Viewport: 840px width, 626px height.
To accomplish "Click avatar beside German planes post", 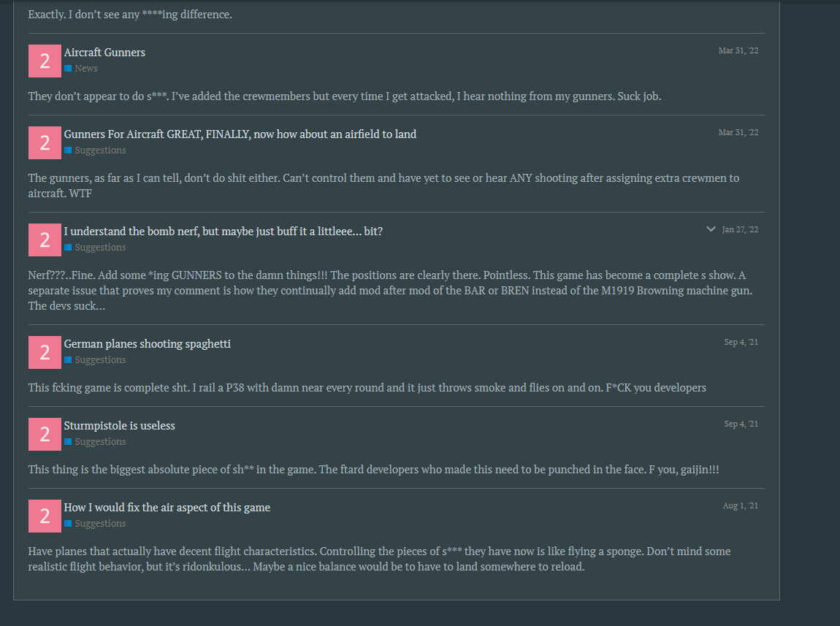I will pyautogui.click(x=45, y=353).
